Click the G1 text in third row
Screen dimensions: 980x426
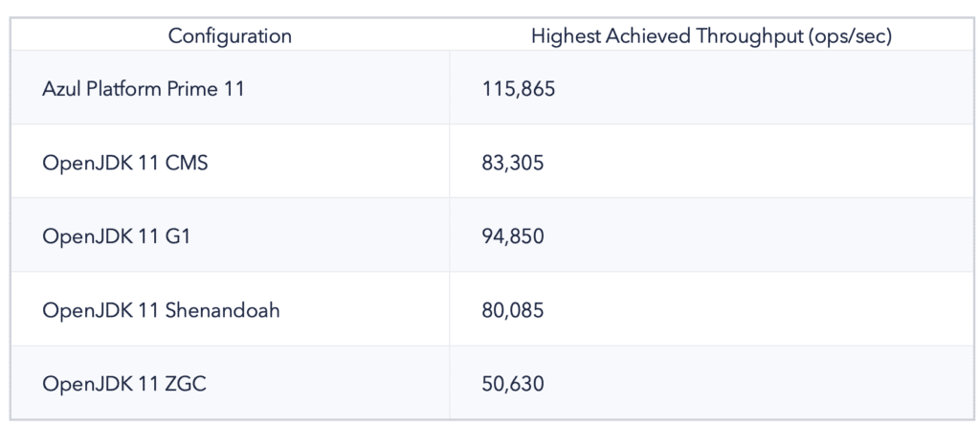(x=177, y=236)
